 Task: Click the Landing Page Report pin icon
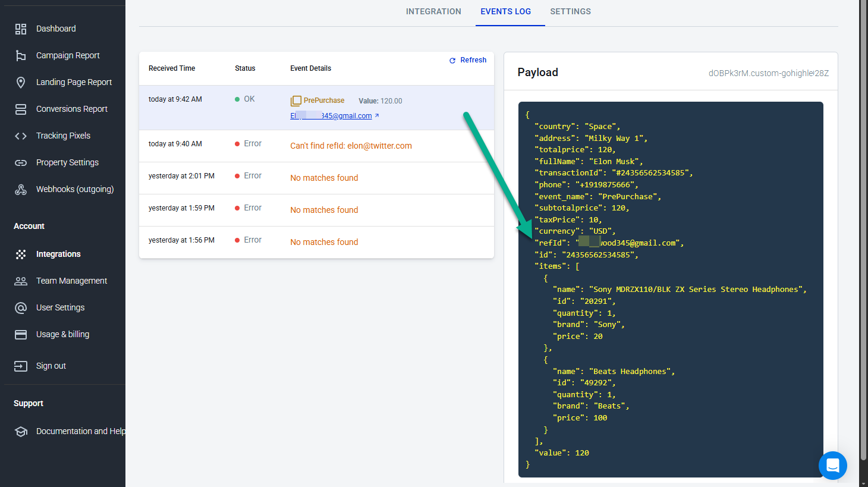pos(21,82)
